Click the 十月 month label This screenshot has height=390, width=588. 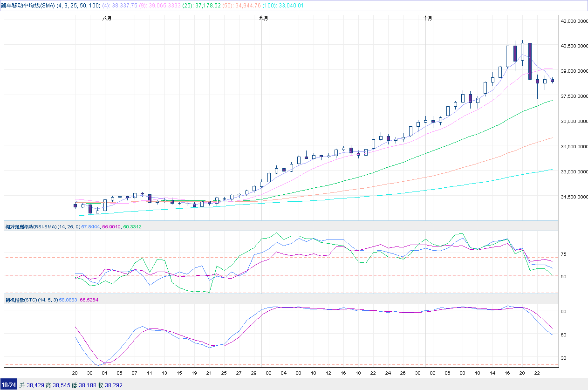click(428, 18)
